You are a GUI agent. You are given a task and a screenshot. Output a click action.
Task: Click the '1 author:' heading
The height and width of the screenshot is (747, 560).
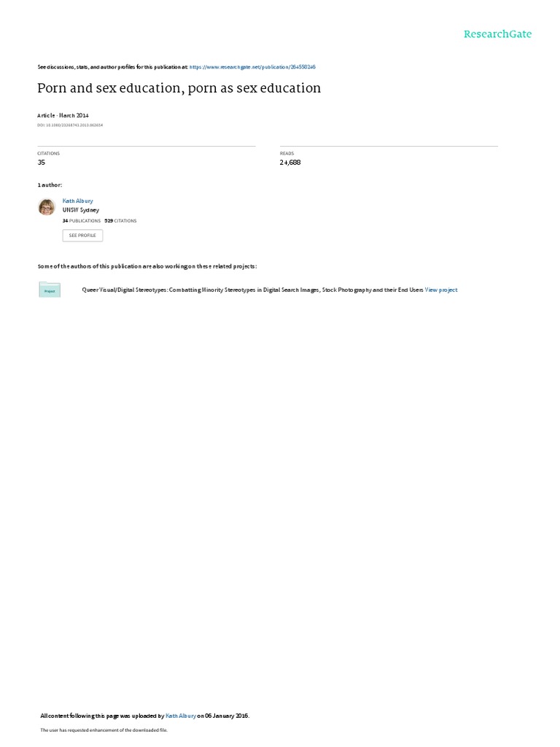coord(50,185)
